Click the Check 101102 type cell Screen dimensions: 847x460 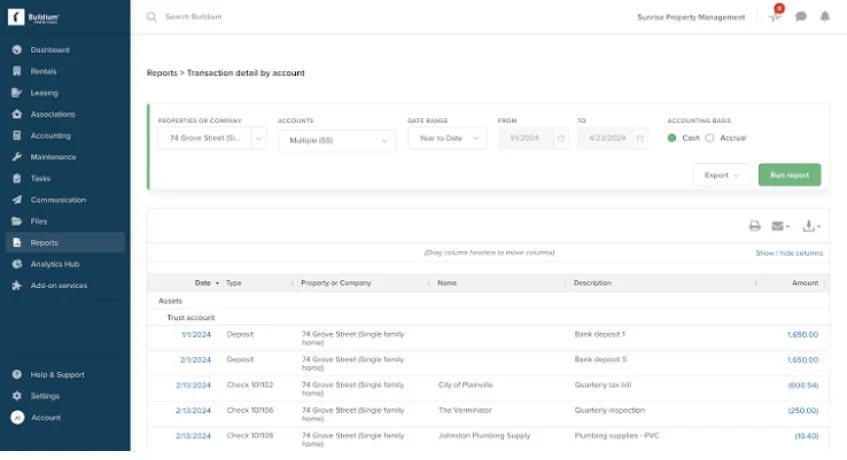coord(250,385)
